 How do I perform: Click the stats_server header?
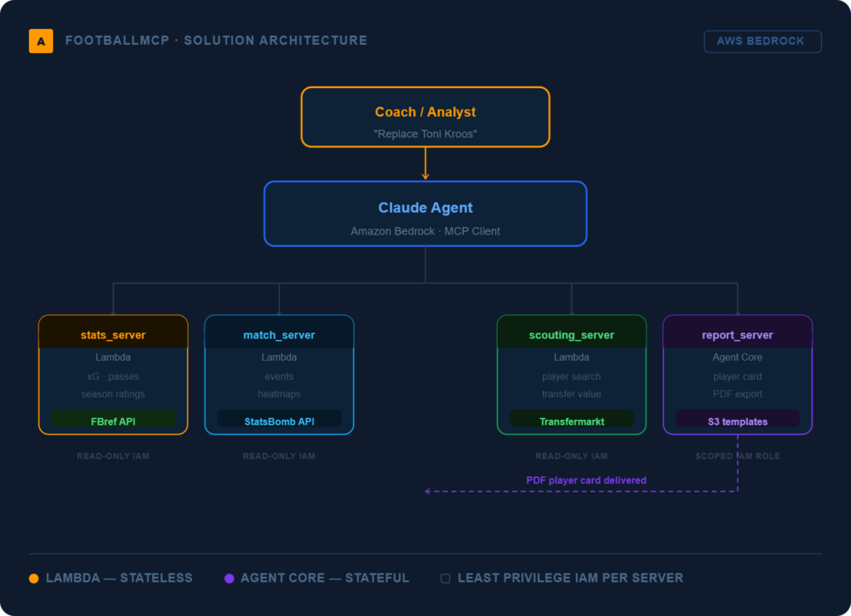(x=113, y=335)
